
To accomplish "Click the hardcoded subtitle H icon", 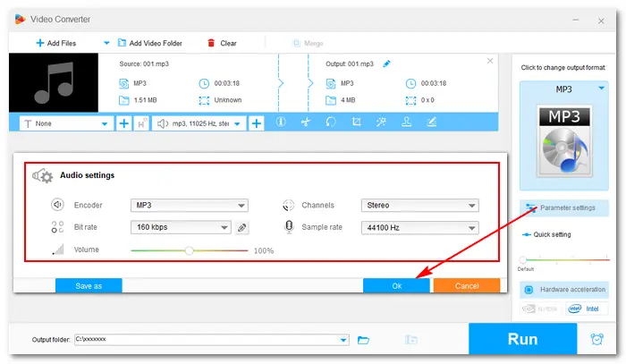I will tap(141, 123).
